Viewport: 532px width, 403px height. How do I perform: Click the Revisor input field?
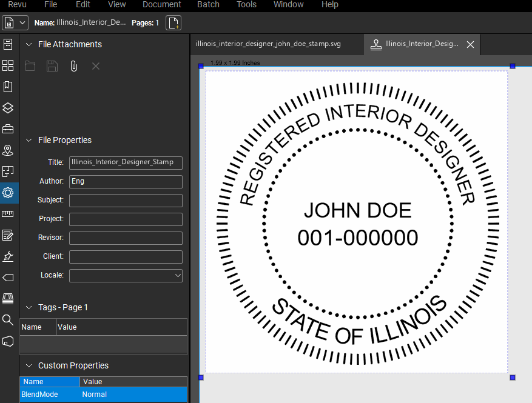click(126, 238)
